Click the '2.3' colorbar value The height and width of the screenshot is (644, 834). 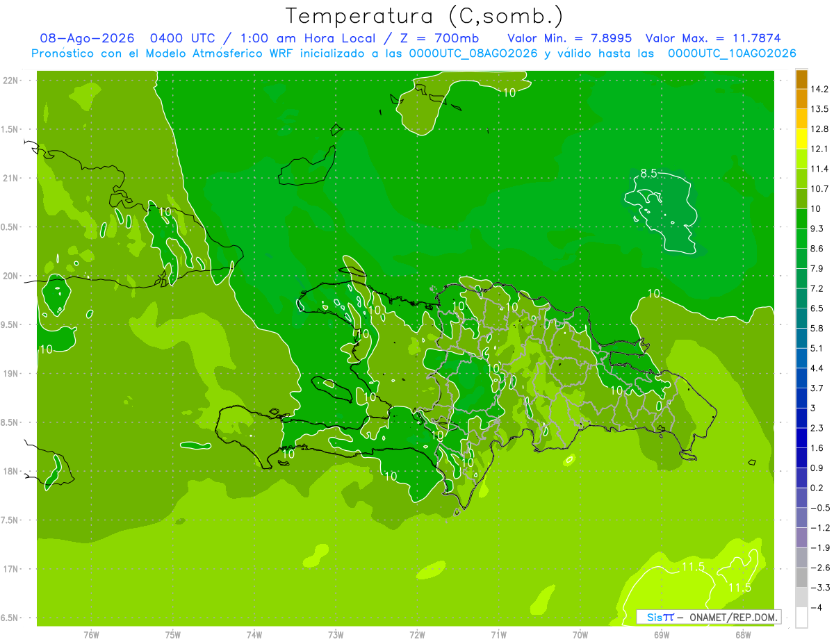[817, 428]
